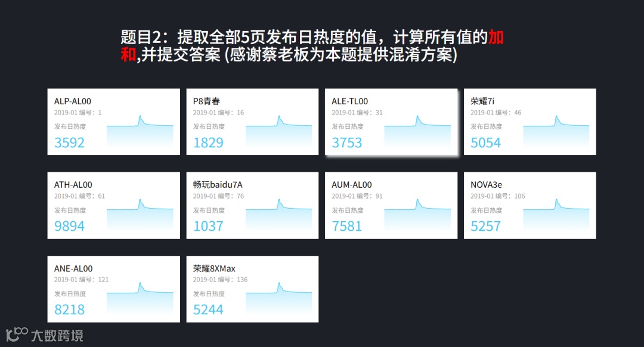
Task: Click the red 加 character in heading
Action: (x=496, y=38)
